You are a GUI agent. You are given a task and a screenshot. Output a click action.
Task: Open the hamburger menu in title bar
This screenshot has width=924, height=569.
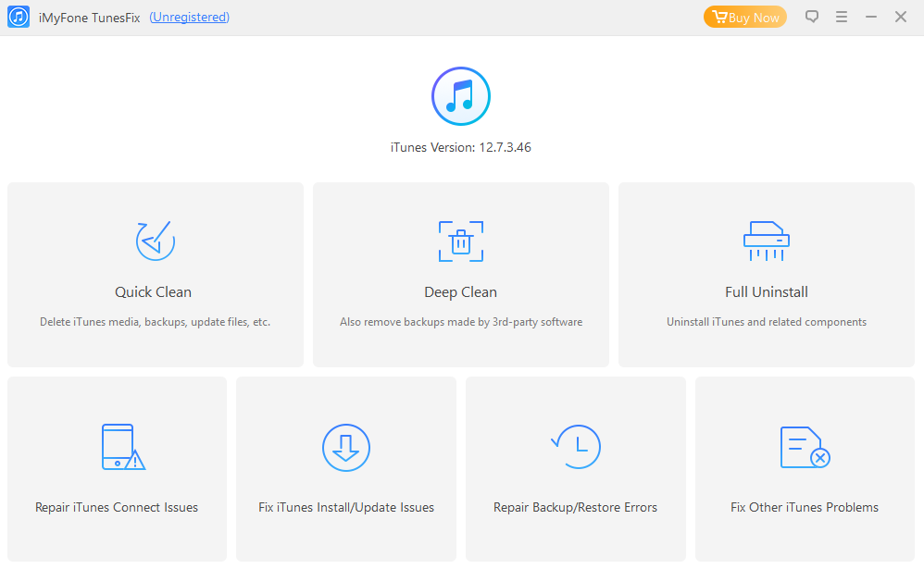(x=842, y=17)
